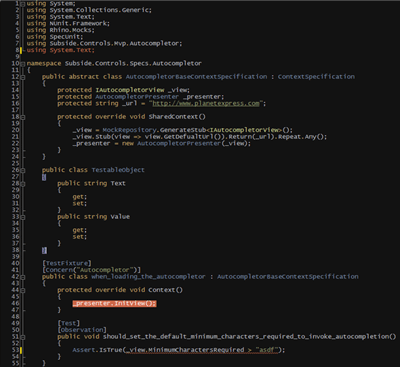The height and width of the screenshot is (367, 400).
Task: Click the highlighted opening brace under TestableObject
Action: coord(44,177)
